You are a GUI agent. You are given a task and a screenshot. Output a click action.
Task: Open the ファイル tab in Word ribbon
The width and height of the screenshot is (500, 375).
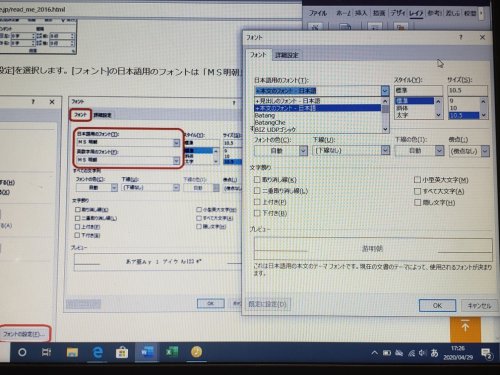317,13
